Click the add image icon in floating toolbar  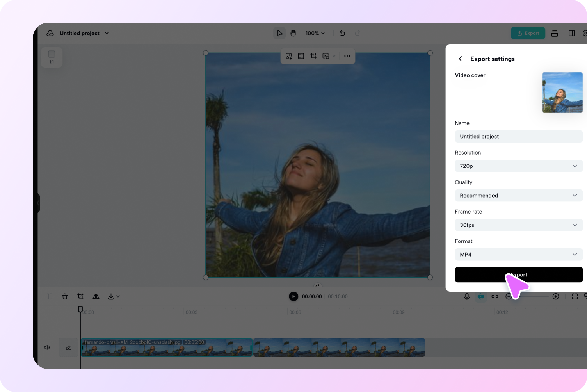[289, 56]
